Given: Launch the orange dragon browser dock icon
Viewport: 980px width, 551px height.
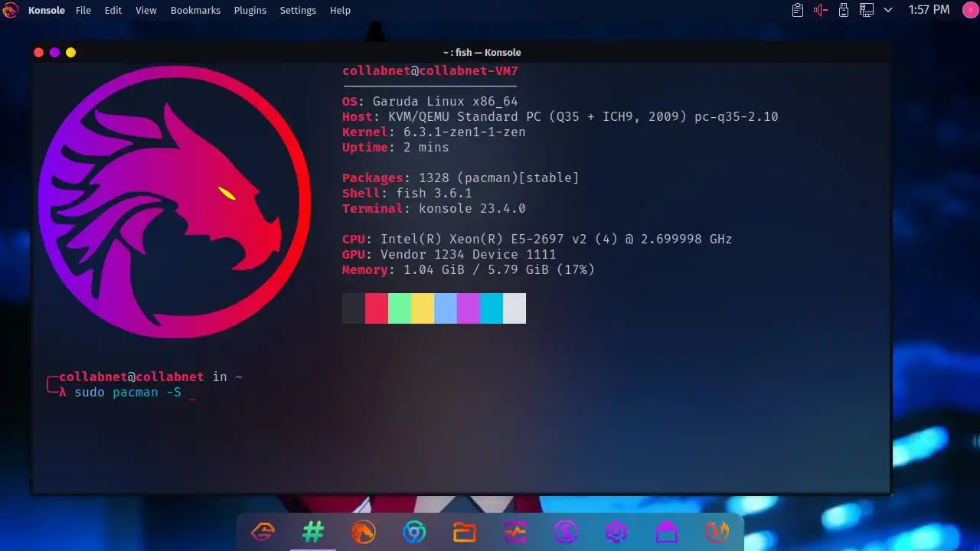Looking at the screenshot, I should [364, 531].
